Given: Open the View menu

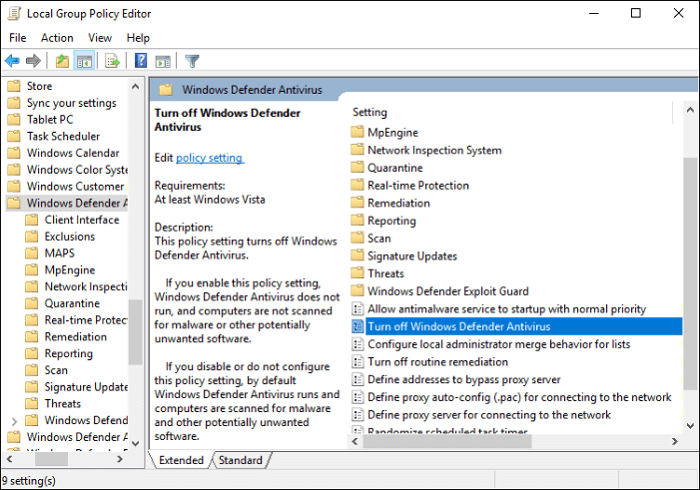Looking at the screenshot, I should tap(100, 38).
